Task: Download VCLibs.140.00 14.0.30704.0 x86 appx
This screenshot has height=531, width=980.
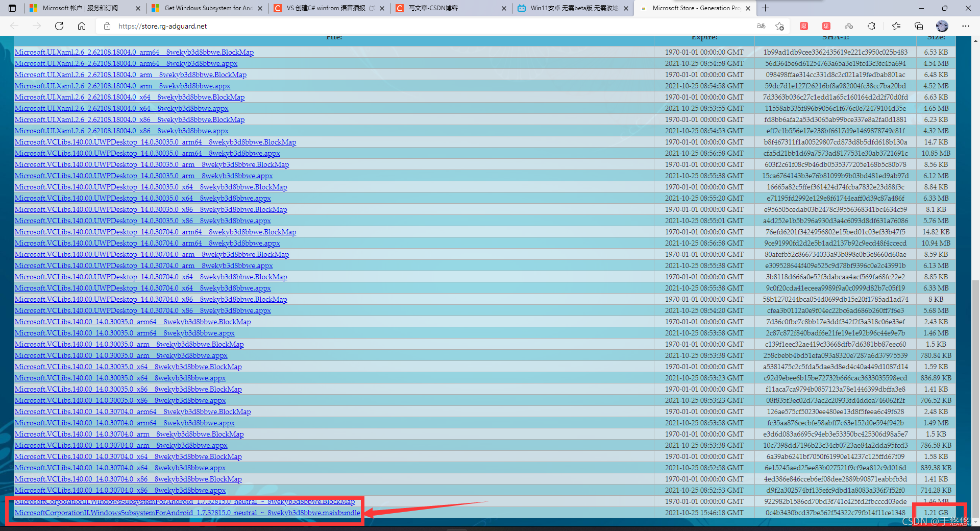Action: 120,490
